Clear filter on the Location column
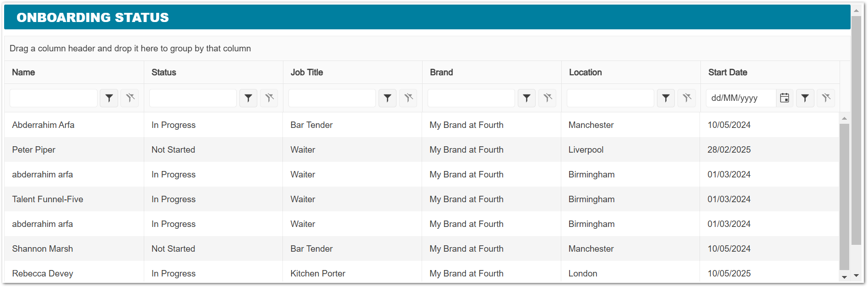The width and height of the screenshot is (868, 287). 687,98
